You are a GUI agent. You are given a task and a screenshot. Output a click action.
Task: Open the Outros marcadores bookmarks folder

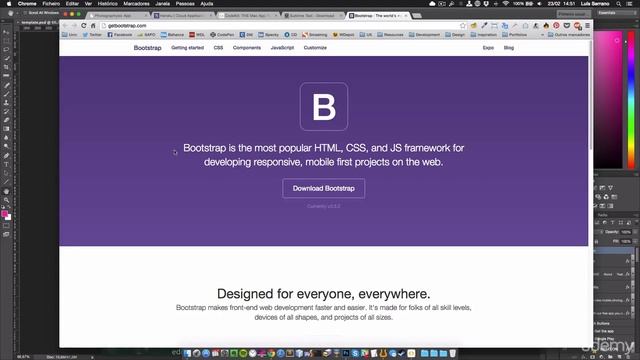[x=569, y=35]
